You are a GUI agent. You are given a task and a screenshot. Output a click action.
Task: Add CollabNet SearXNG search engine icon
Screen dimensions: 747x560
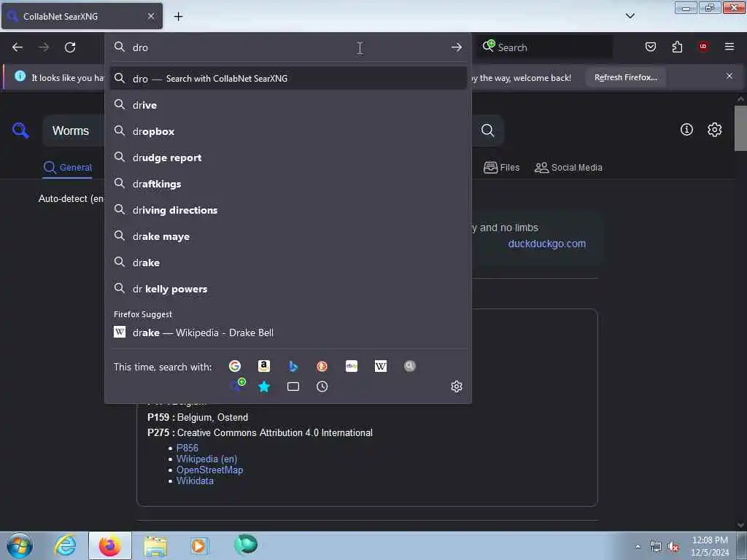[237, 385]
